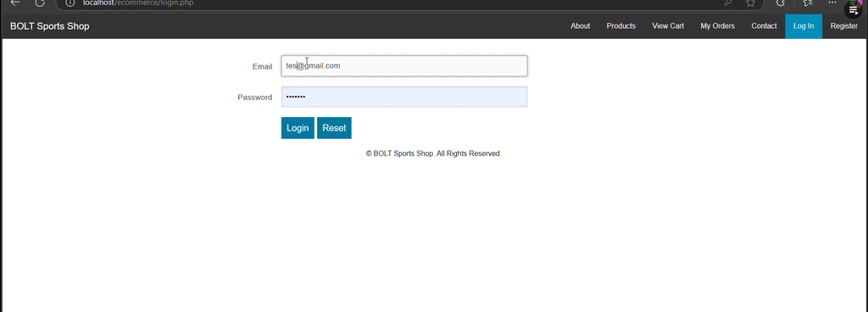The height and width of the screenshot is (312, 868).
Task: Click into the Password input field
Action: click(x=404, y=97)
